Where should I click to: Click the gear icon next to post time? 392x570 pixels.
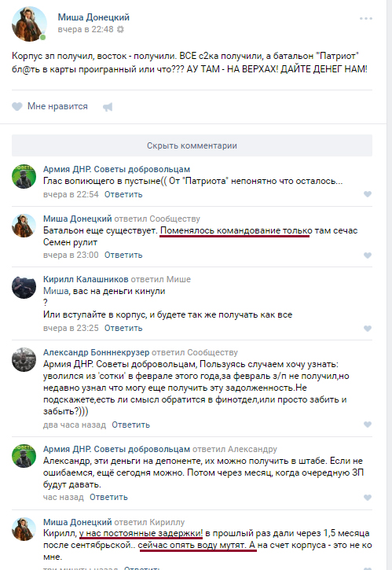tap(120, 29)
